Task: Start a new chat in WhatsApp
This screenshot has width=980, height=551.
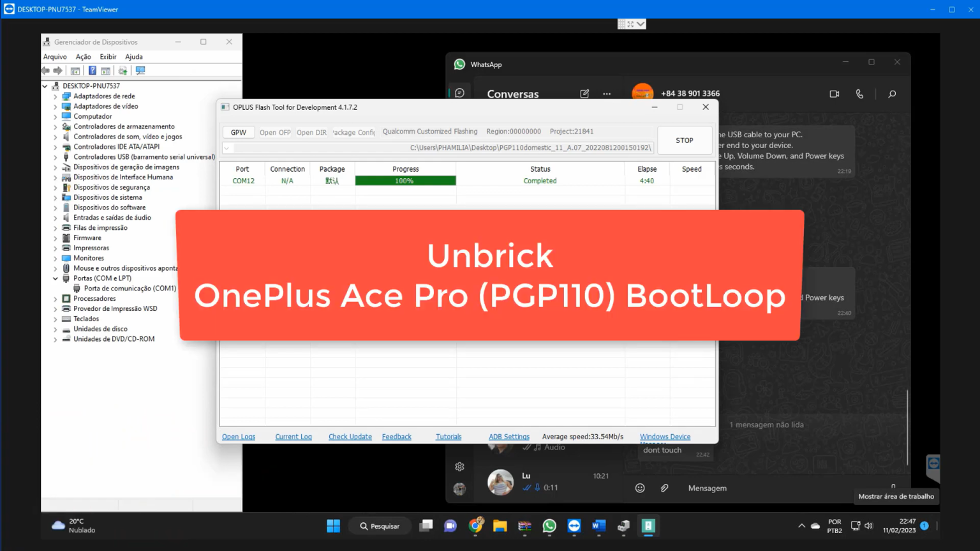Action: pos(584,93)
